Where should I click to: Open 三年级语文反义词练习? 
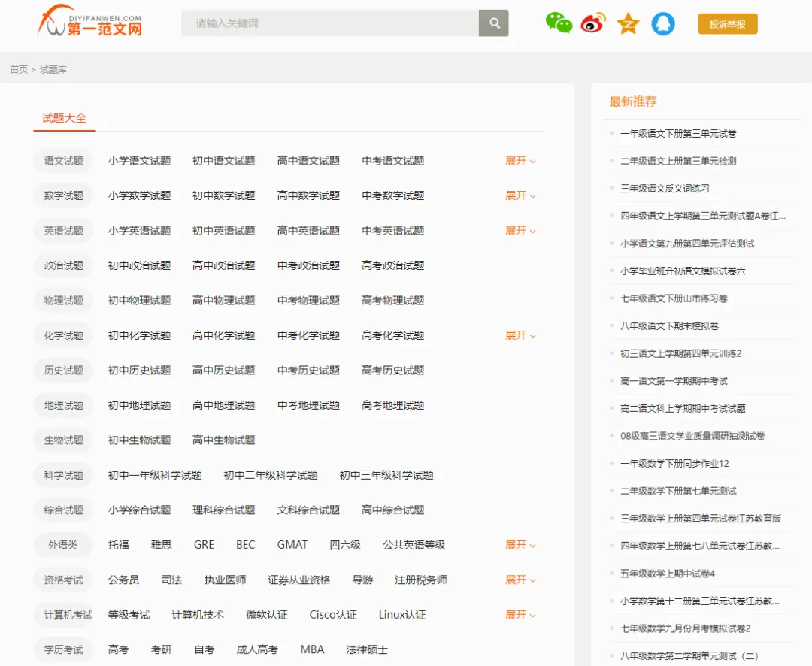pos(665,189)
